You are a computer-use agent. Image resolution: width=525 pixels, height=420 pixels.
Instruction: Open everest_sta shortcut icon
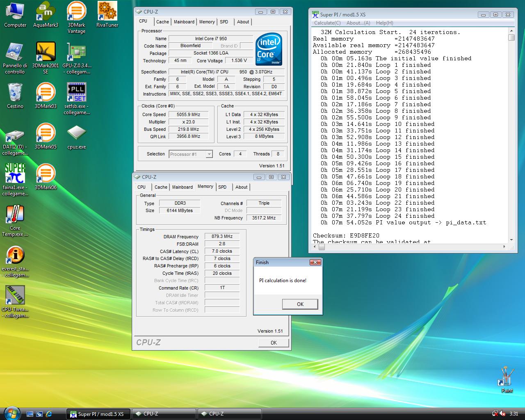[15, 261]
